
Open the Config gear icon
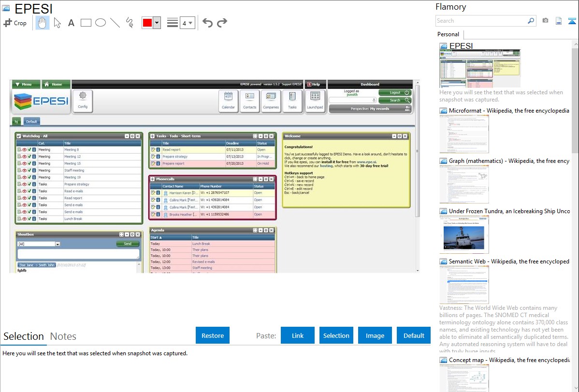[83, 101]
